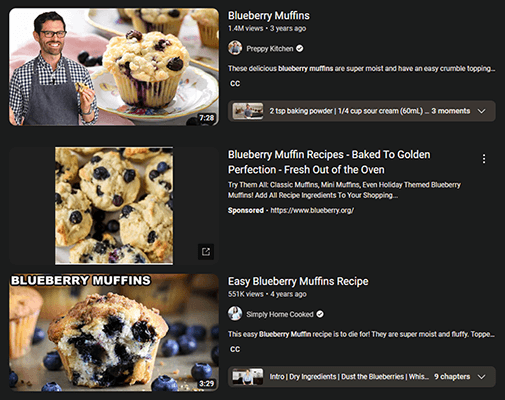
Task: Click the small moments preview thumbnail
Action: pyautogui.click(x=248, y=111)
